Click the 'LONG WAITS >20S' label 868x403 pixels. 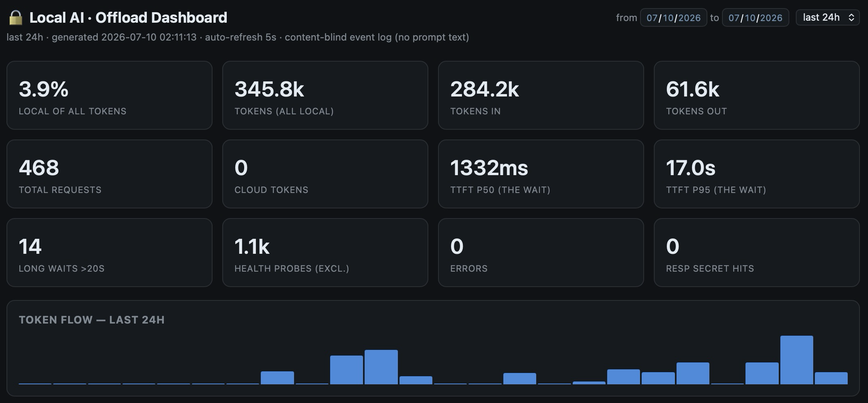[62, 268]
